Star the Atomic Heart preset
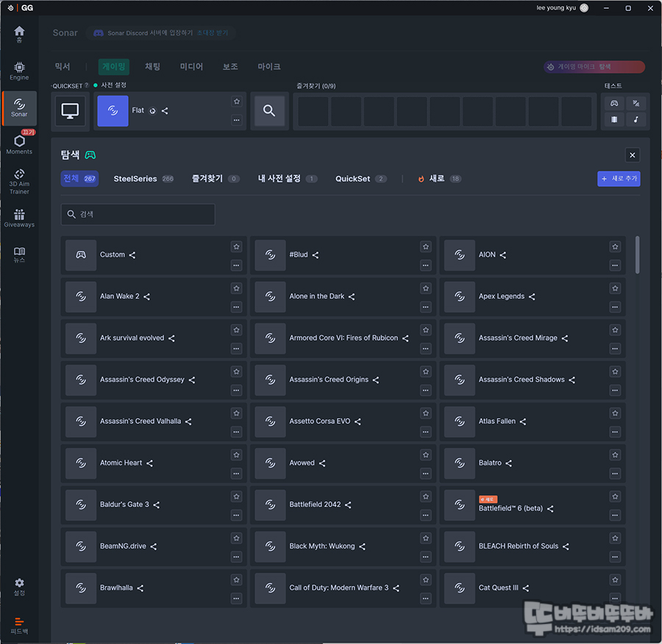This screenshot has width=662, height=644. (236, 455)
